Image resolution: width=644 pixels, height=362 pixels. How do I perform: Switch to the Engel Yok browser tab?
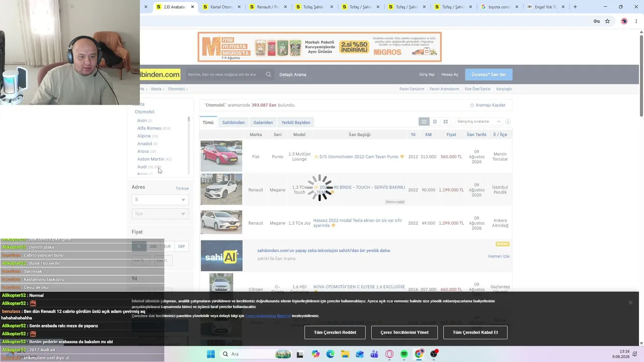click(545, 7)
